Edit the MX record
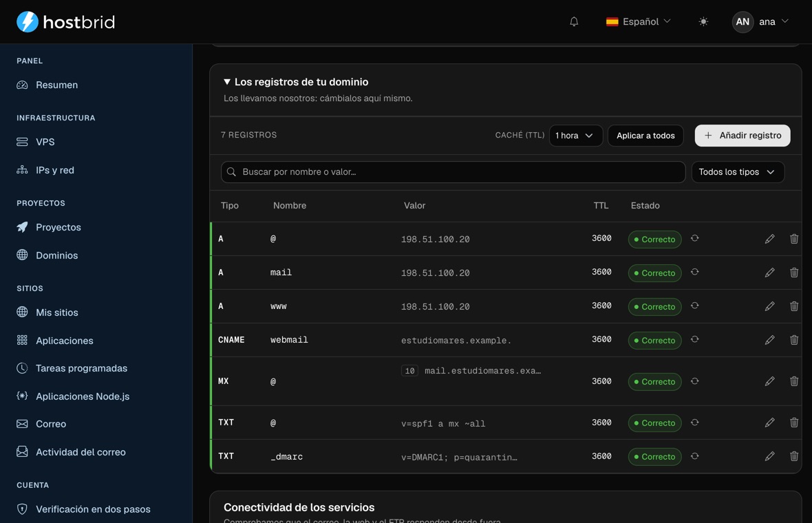Image resolution: width=812 pixels, height=523 pixels. click(769, 381)
